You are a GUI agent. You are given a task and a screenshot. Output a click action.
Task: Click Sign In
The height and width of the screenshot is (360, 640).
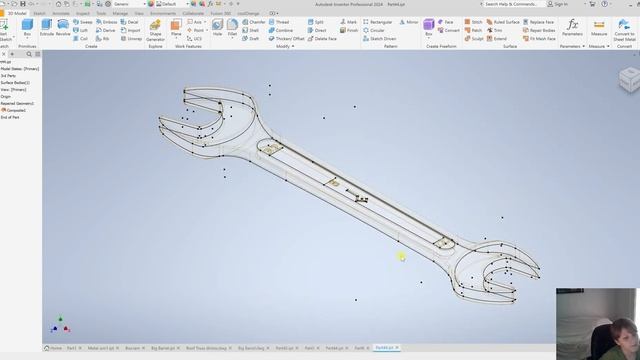557,4
